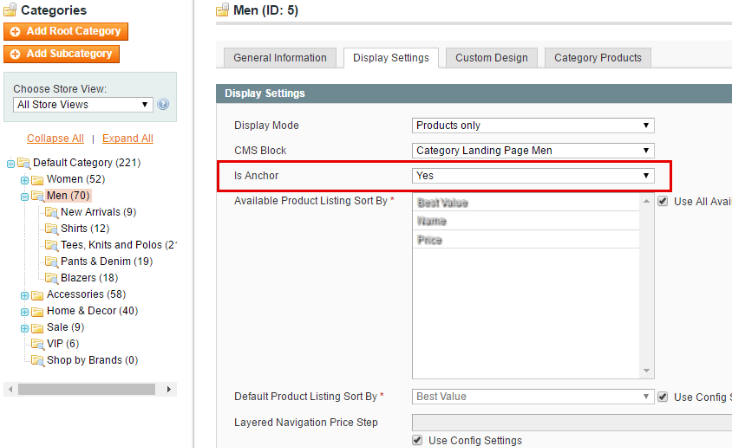Click the Add Root Category button
The height and width of the screenshot is (448, 732).
(x=66, y=31)
